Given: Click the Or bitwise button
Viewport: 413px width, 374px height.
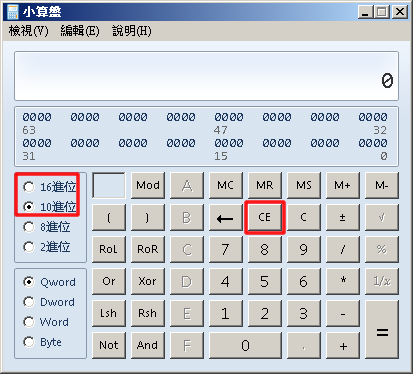Looking at the screenshot, I should [109, 281].
